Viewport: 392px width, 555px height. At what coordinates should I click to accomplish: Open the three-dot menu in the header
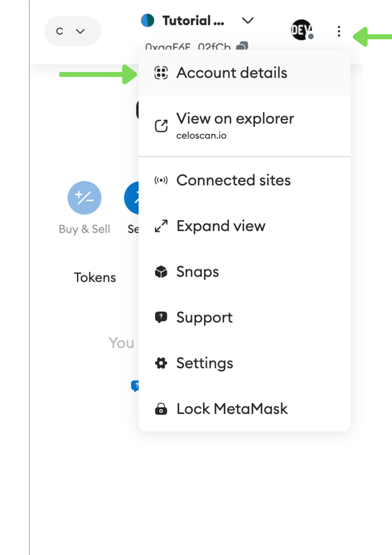338,31
